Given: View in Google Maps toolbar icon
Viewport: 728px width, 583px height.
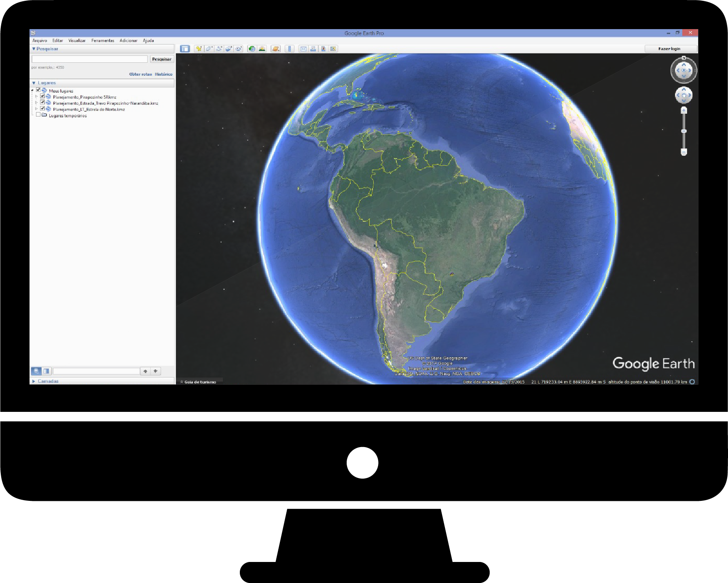Looking at the screenshot, I should pyautogui.click(x=333, y=49).
